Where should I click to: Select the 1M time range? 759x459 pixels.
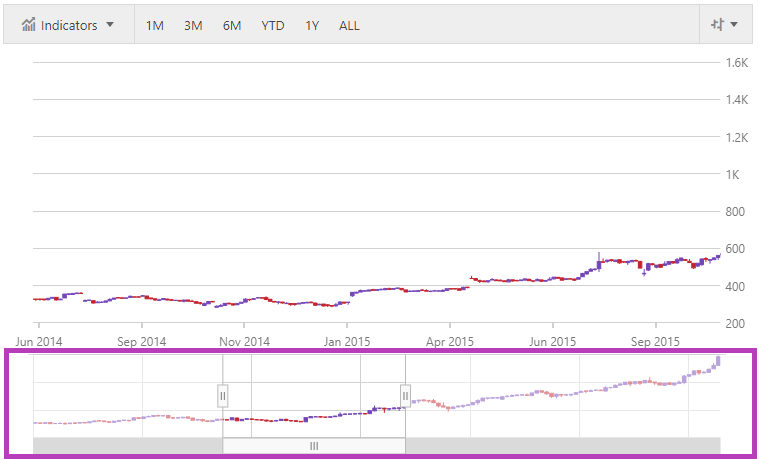click(x=155, y=25)
